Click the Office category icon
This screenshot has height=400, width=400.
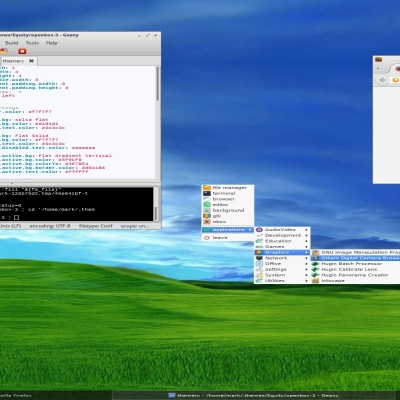click(x=259, y=264)
